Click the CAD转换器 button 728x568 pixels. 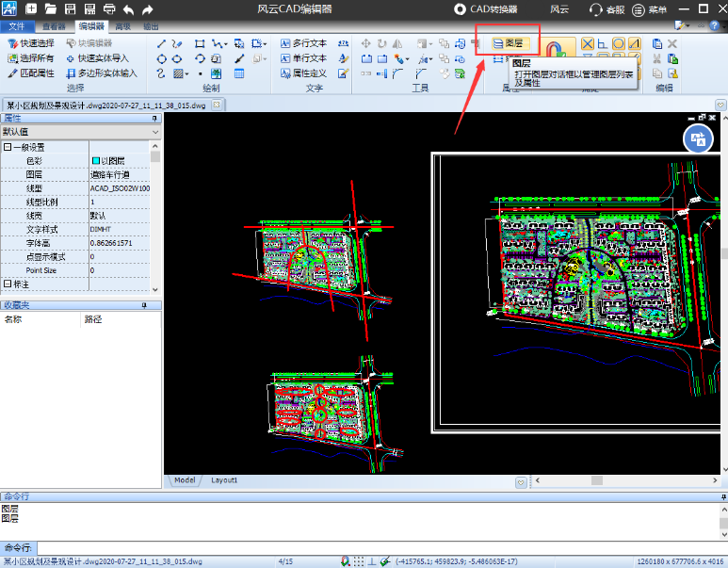486,9
